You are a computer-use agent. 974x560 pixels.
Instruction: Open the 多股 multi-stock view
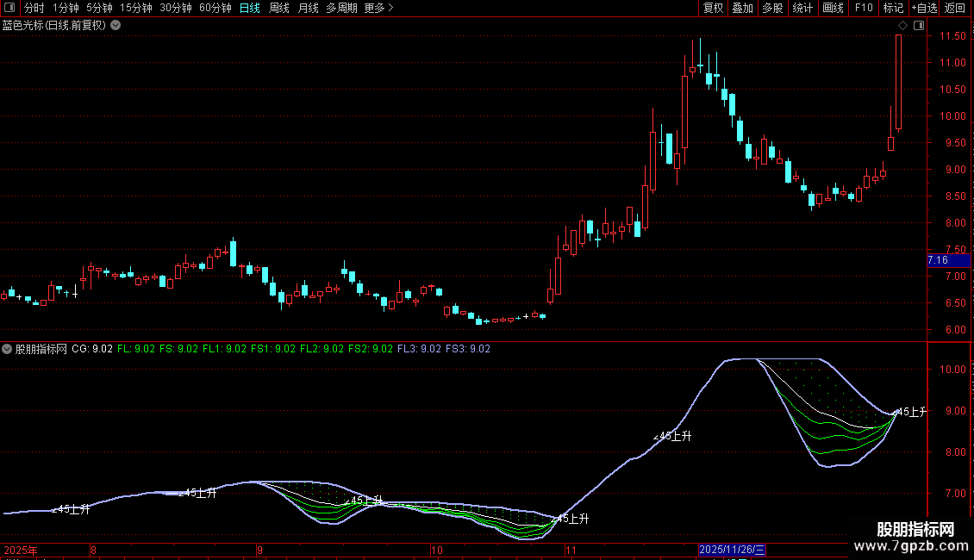[x=772, y=8]
